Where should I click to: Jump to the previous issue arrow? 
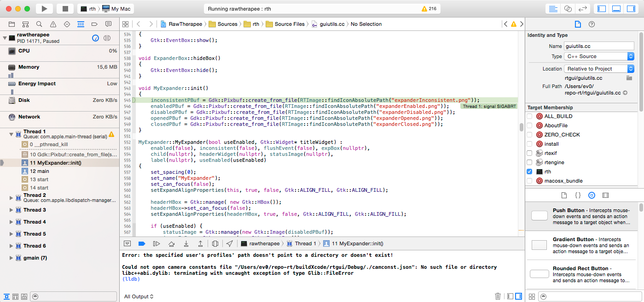506,24
